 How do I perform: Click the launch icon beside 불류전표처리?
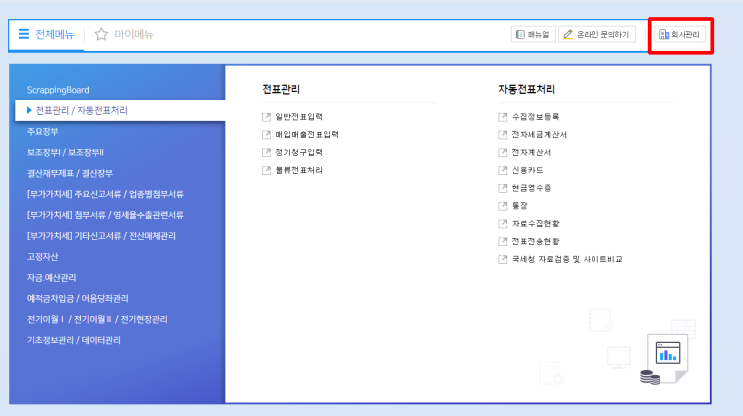click(x=266, y=170)
